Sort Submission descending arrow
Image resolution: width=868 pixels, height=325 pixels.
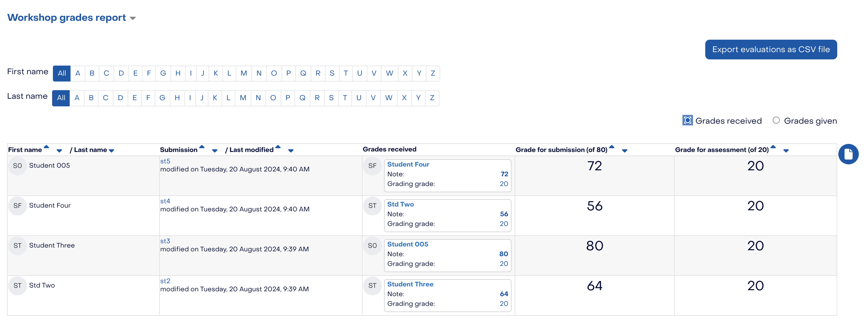point(215,151)
